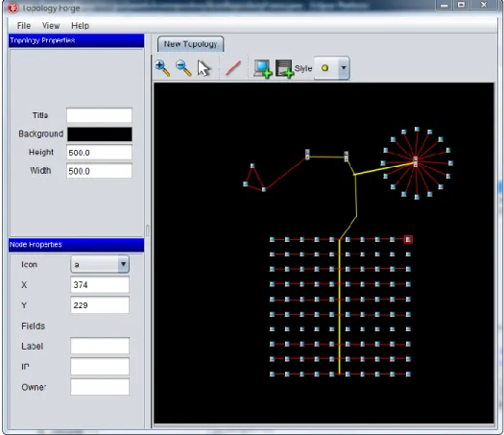Minimize the Topology Forge window
The height and width of the screenshot is (435, 504).
point(444,5)
